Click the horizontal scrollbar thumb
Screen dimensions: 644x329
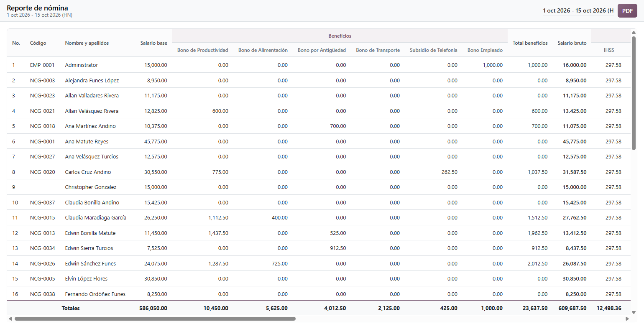click(x=155, y=319)
